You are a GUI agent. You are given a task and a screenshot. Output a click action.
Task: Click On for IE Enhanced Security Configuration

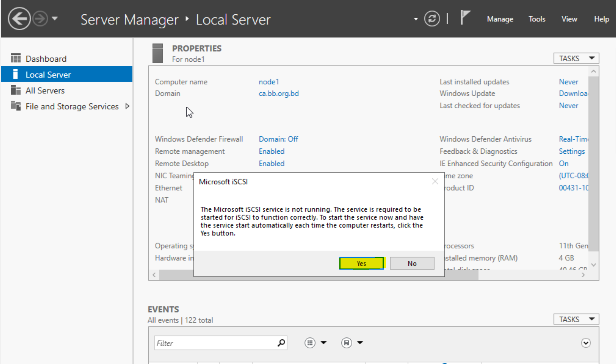pos(563,163)
